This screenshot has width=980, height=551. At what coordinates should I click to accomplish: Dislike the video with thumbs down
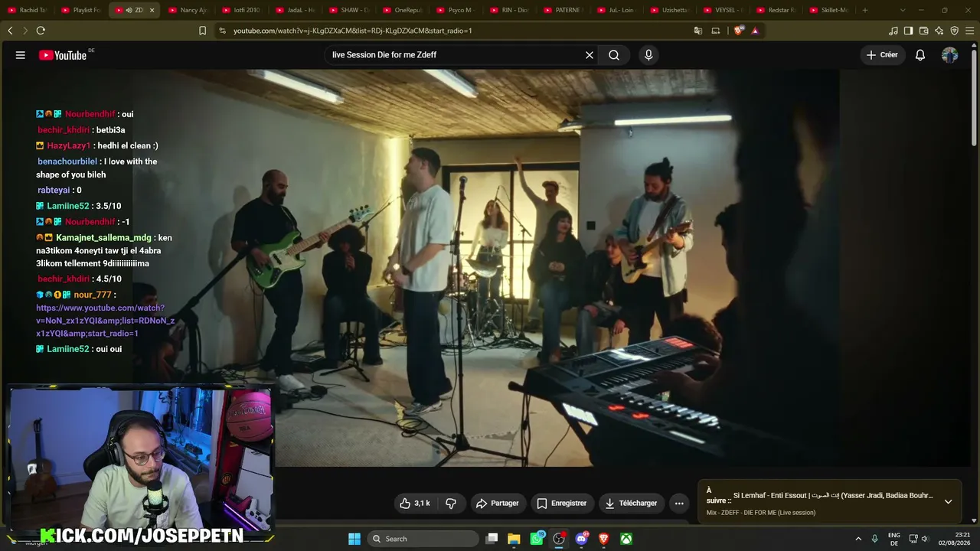[x=451, y=503]
